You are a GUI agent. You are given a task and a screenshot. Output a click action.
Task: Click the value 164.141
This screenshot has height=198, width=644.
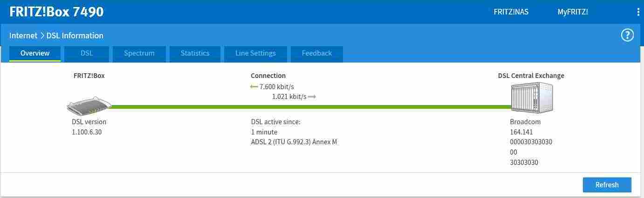(x=521, y=132)
